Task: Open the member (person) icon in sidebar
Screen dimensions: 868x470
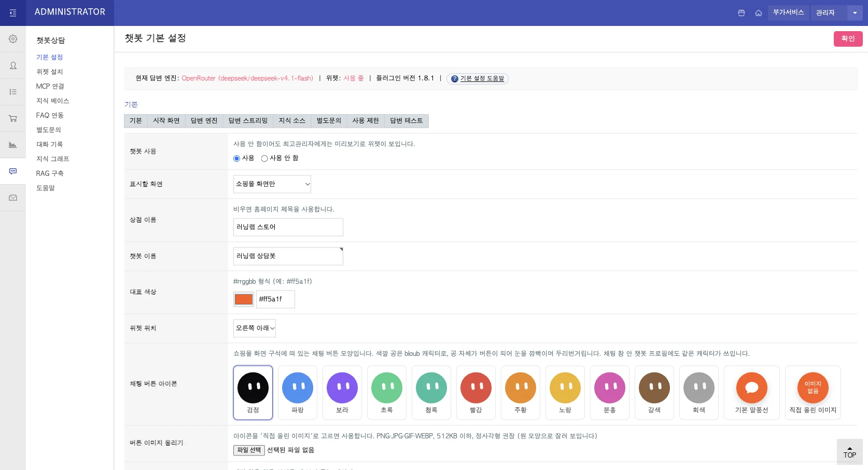Action: (x=13, y=65)
